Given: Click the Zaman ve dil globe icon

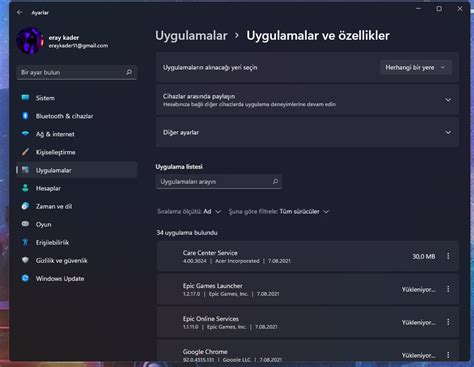Looking at the screenshot, I should pyautogui.click(x=25, y=206).
